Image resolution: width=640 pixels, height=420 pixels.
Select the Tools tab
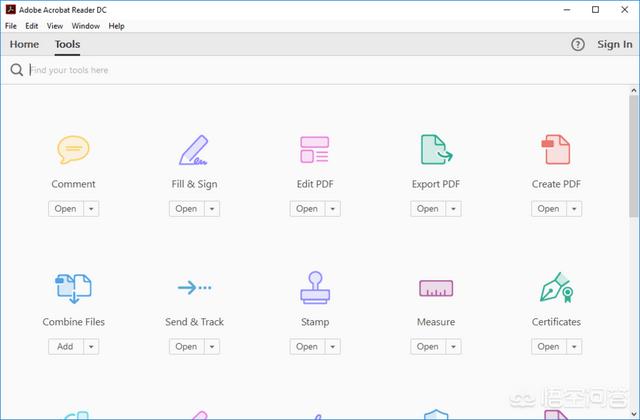pyautogui.click(x=68, y=44)
